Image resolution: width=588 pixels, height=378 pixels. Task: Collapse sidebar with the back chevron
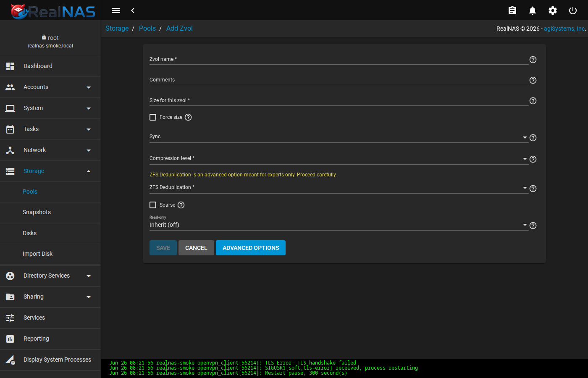click(x=133, y=10)
